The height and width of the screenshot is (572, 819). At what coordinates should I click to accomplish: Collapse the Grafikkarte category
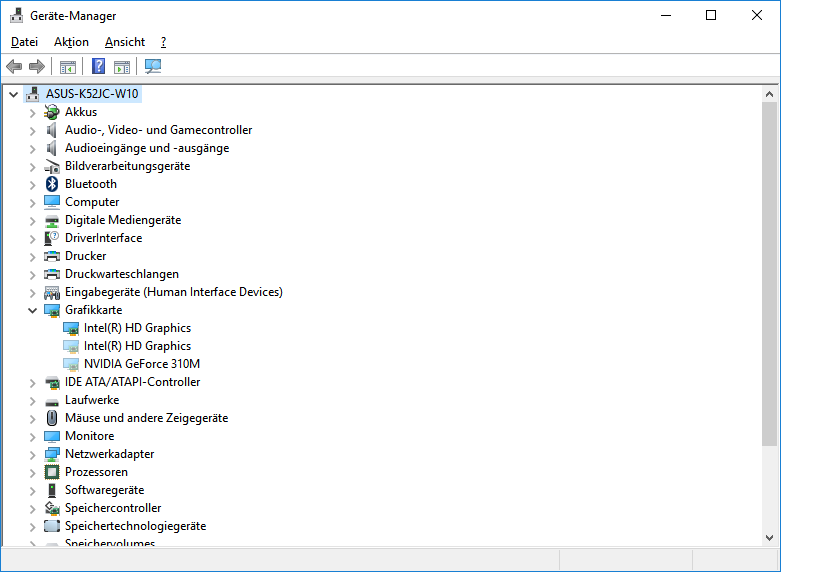click(32, 311)
